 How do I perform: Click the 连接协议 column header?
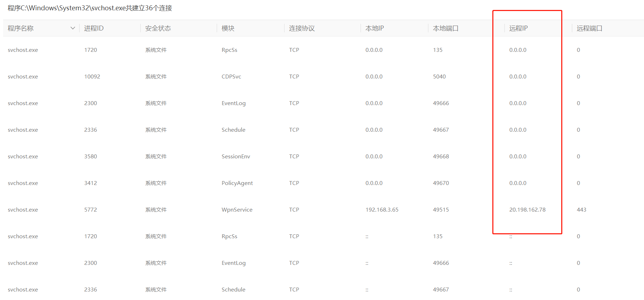click(x=302, y=28)
